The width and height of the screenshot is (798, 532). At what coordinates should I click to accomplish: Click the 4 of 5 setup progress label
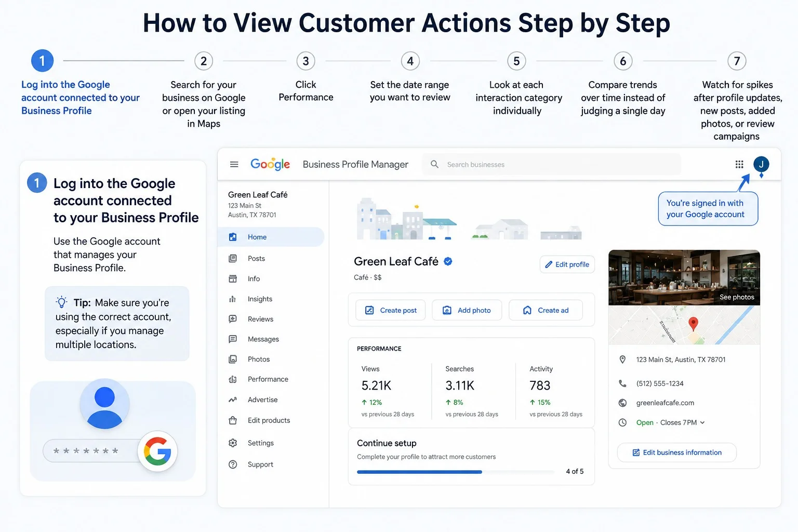575,471
